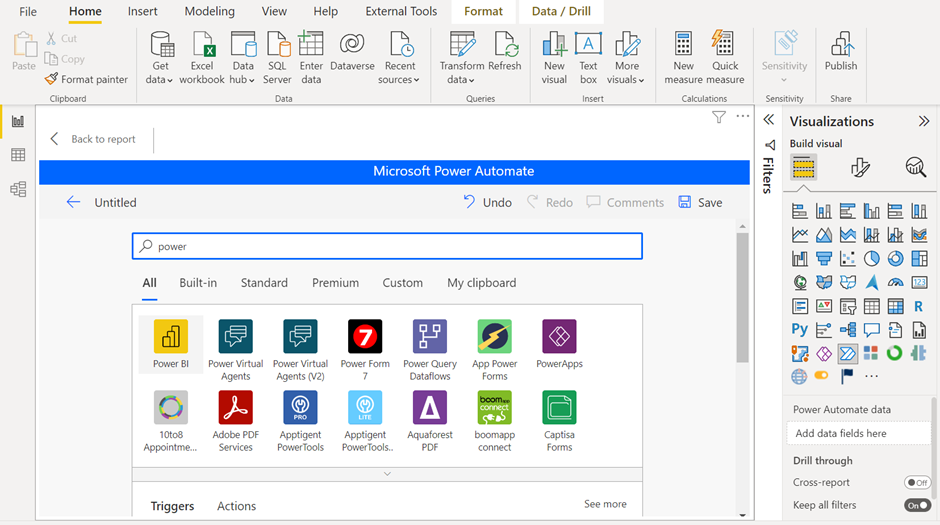Open Data view in left sidebar

point(18,155)
